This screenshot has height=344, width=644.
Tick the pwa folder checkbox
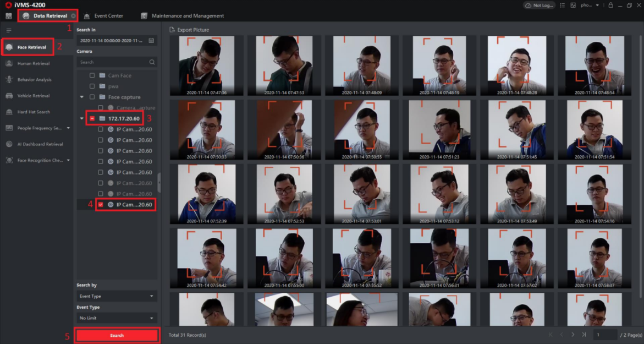click(92, 86)
